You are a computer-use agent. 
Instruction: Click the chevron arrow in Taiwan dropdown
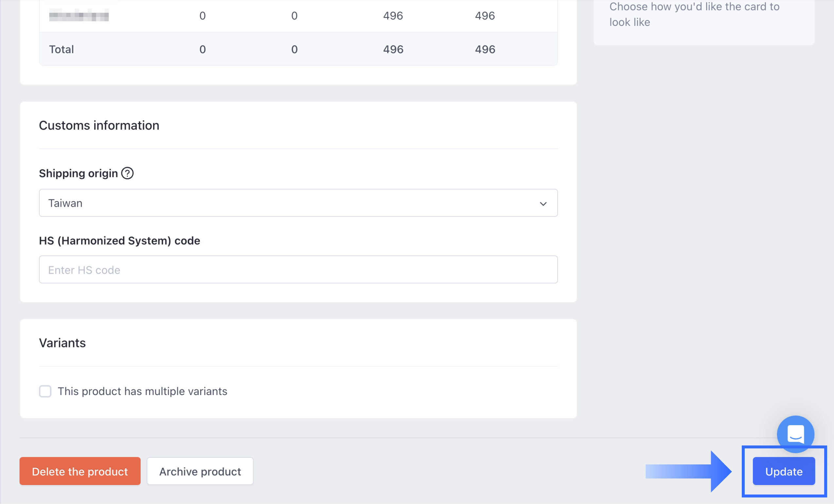pyautogui.click(x=543, y=204)
